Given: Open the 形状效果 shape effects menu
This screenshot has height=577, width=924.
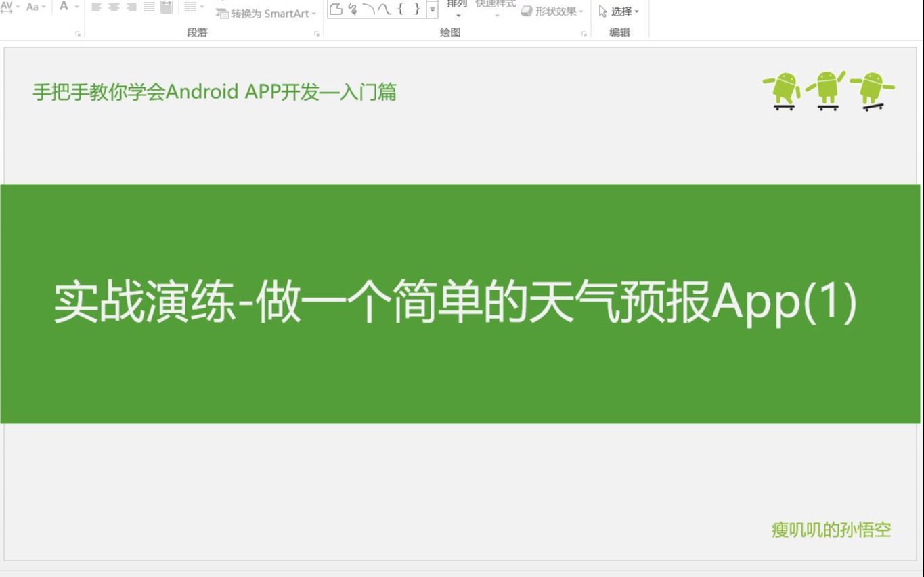Looking at the screenshot, I should tap(552, 11).
